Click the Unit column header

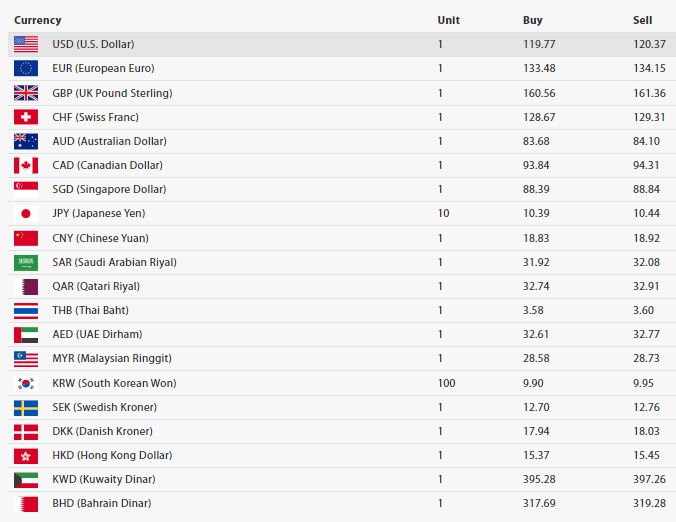pyautogui.click(x=448, y=20)
